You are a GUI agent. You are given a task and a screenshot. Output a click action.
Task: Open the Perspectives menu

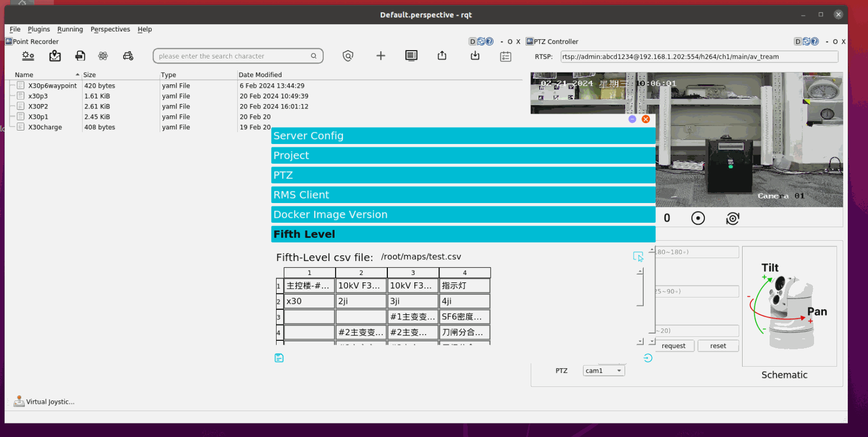[x=110, y=29]
